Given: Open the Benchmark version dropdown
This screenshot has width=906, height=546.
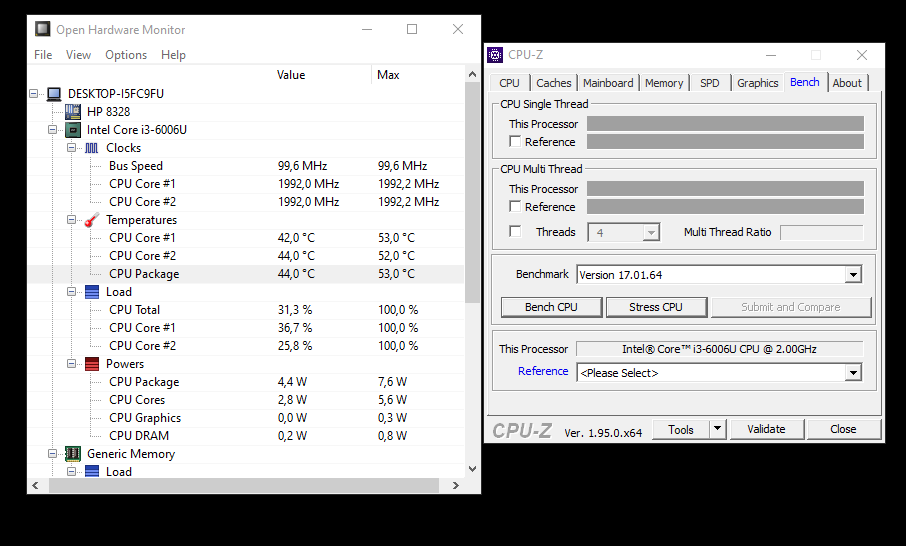Looking at the screenshot, I should pyautogui.click(x=853, y=275).
